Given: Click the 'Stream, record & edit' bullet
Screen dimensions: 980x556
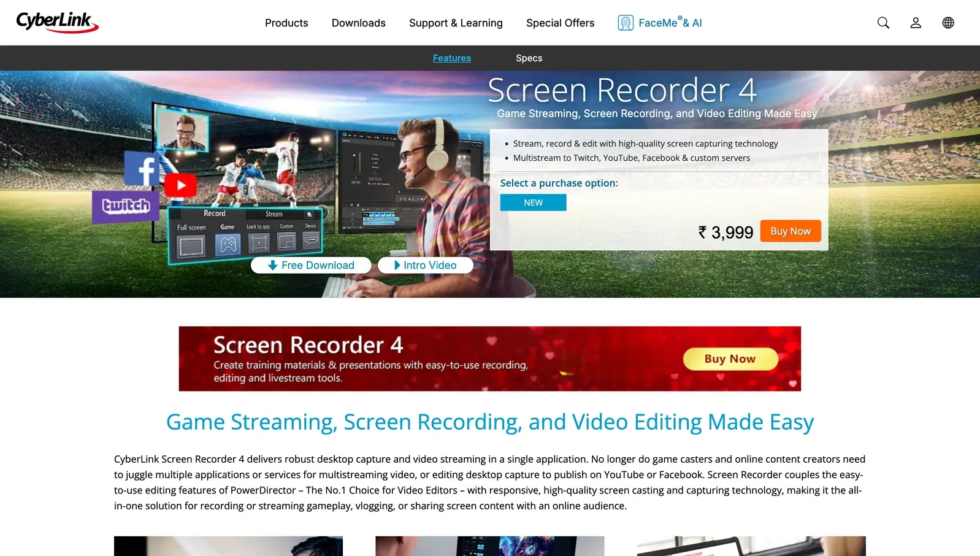Looking at the screenshot, I should pos(645,144).
